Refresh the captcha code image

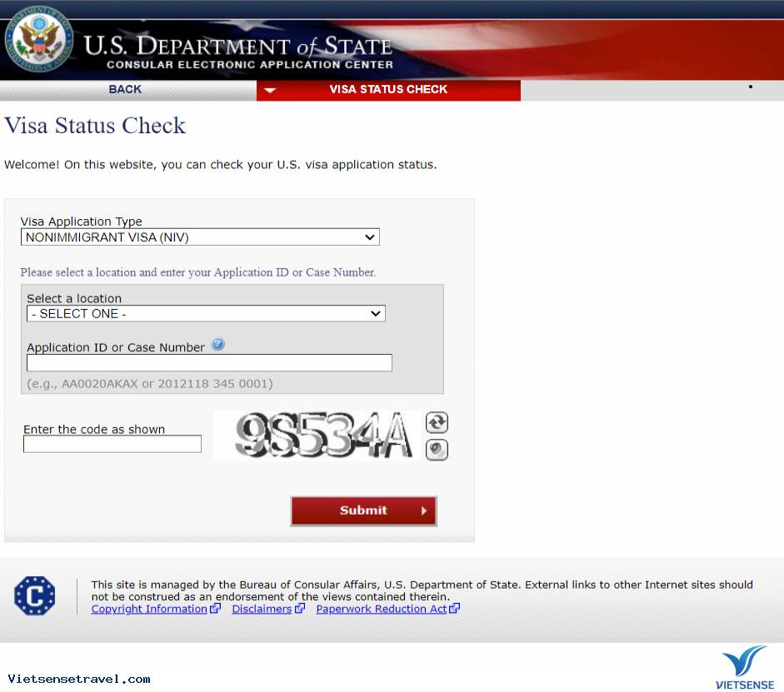437,423
